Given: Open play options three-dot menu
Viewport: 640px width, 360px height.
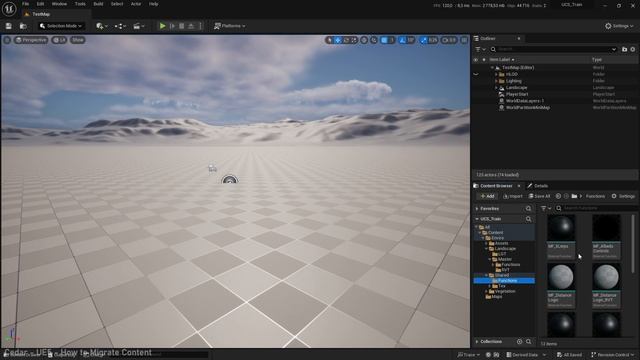Looking at the screenshot, I should (x=200, y=26).
